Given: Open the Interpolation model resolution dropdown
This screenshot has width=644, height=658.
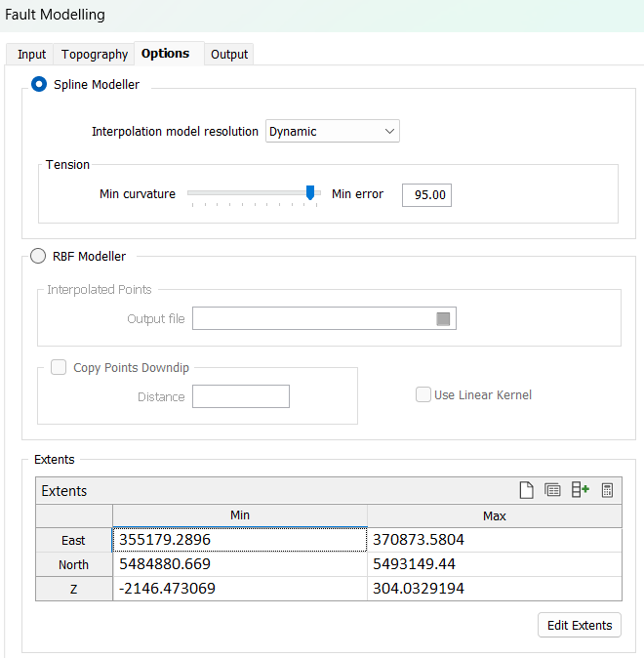Looking at the screenshot, I should (x=333, y=131).
